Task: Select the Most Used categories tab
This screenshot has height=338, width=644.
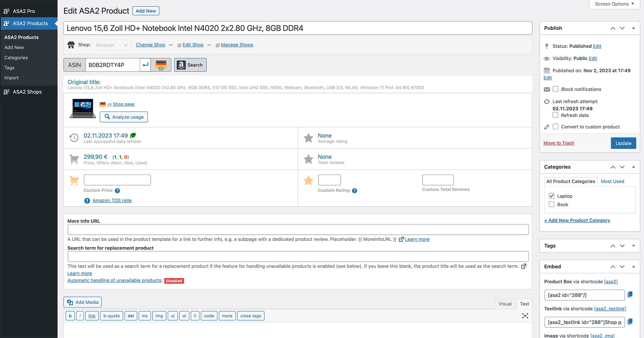Action: (x=612, y=181)
